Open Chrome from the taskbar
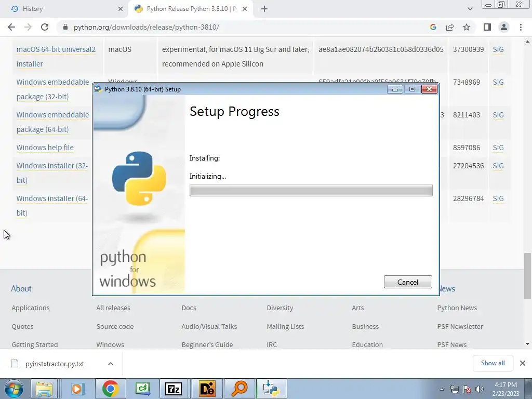Viewport: 532px width, 399px height. [x=110, y=389]
